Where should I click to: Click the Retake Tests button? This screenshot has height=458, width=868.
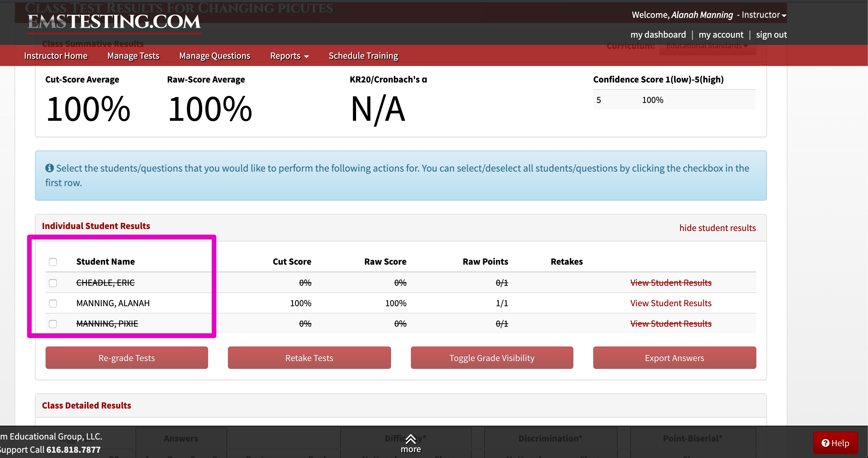(309, 358)
